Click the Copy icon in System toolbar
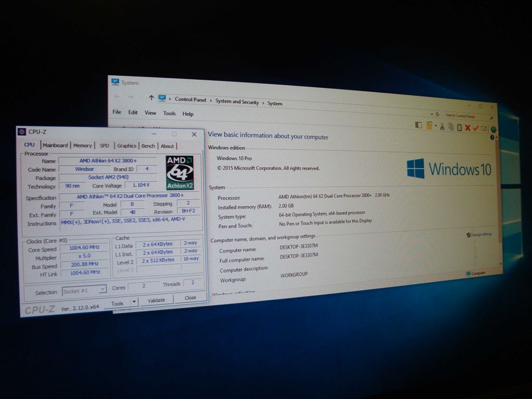Viewport: 532px width, 399px height. click(x=451, y=127)
